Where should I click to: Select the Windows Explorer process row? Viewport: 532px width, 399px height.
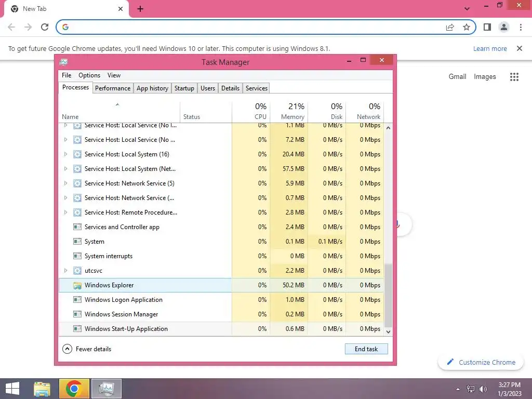(221, 285)
